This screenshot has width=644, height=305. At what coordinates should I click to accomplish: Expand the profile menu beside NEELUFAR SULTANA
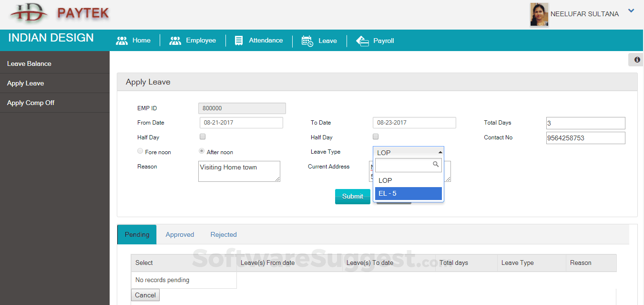631,10
